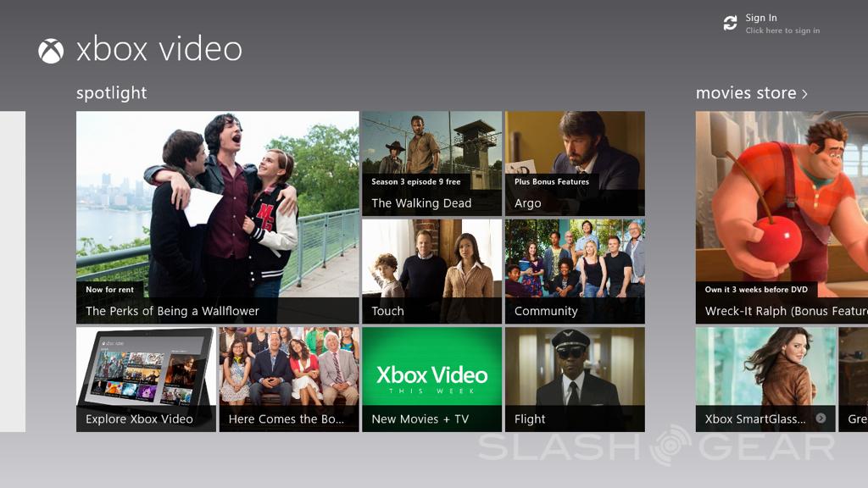Image resolution: width=868 pixels, height=488 pixels.
Task: Click the green New Movies + TV tile
Action: (431, 379)
